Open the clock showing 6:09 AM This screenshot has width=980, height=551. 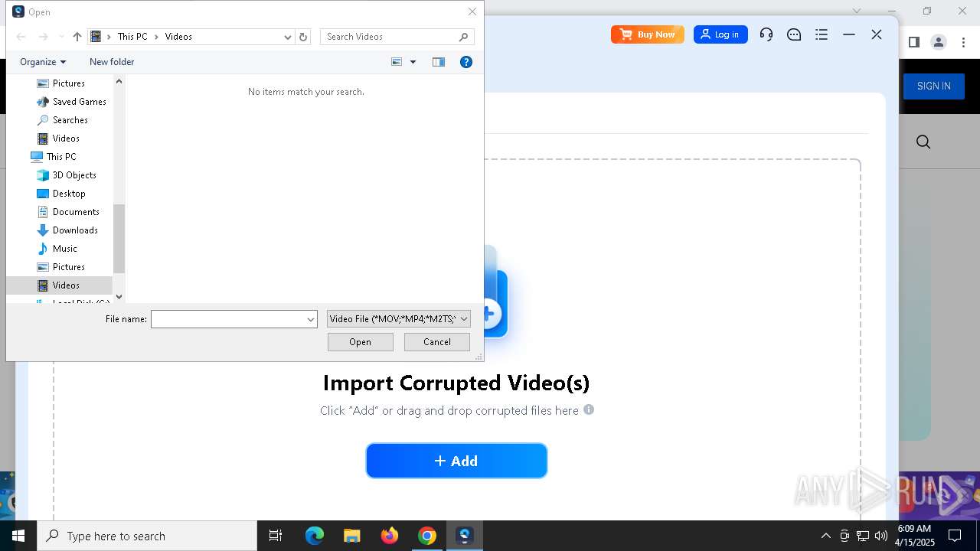pos(915,536)
